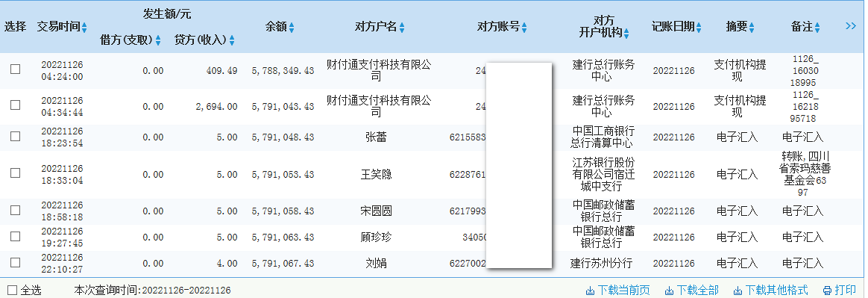Click balance 5,791,067.43 cell
Viewport: 868px width, 298px height.
point(283,264)
